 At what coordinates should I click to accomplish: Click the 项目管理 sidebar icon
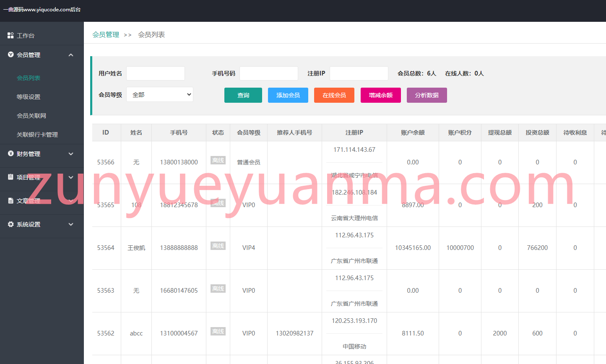(11, 177)
